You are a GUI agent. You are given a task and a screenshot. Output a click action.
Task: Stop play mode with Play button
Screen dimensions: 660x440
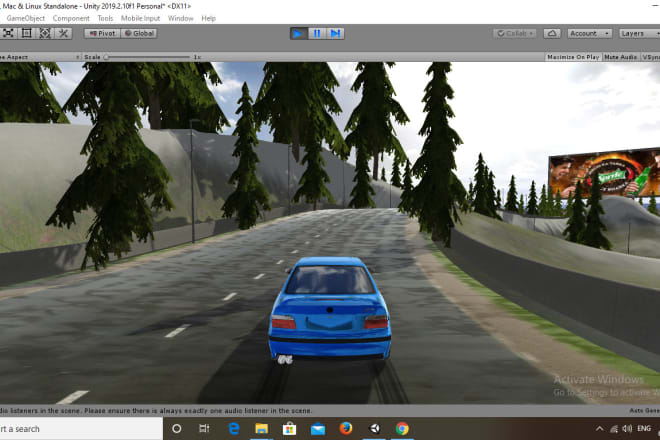[x=298, y=33]
